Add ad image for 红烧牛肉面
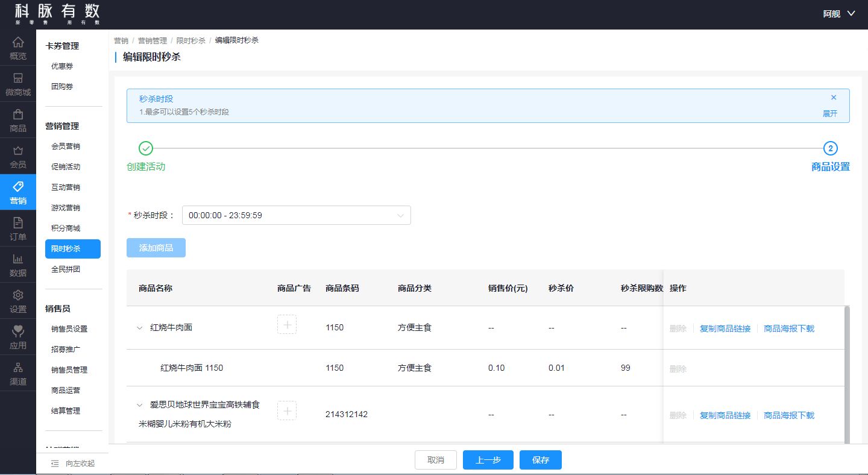Image resolution: width=868 pixels, height=475 pixels. 287,324
